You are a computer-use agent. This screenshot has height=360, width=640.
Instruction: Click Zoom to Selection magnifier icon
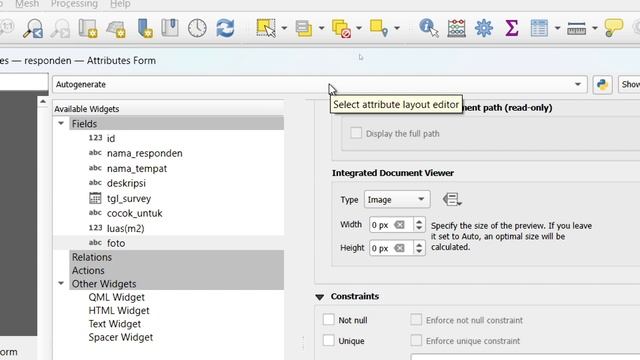click(33, 29)
